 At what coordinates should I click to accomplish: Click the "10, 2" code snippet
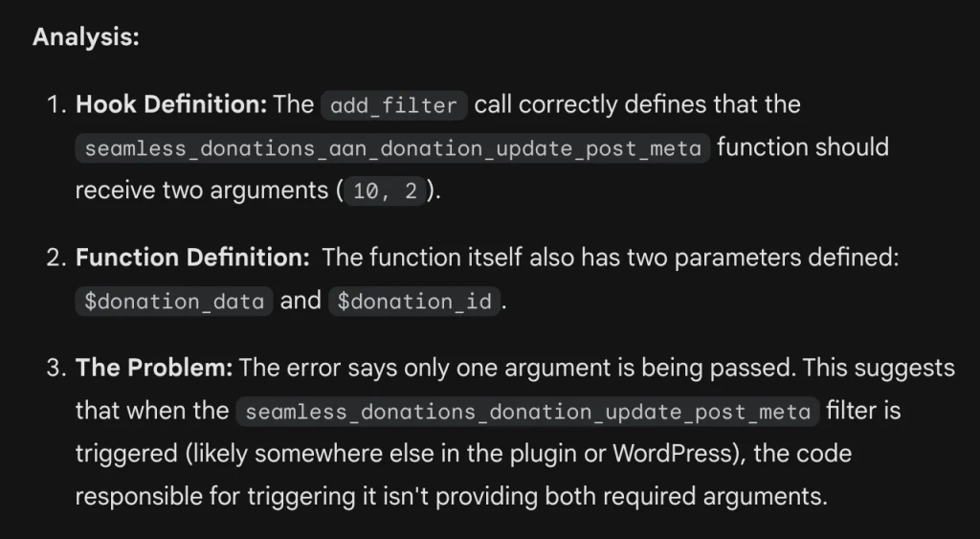coord(385,191)
